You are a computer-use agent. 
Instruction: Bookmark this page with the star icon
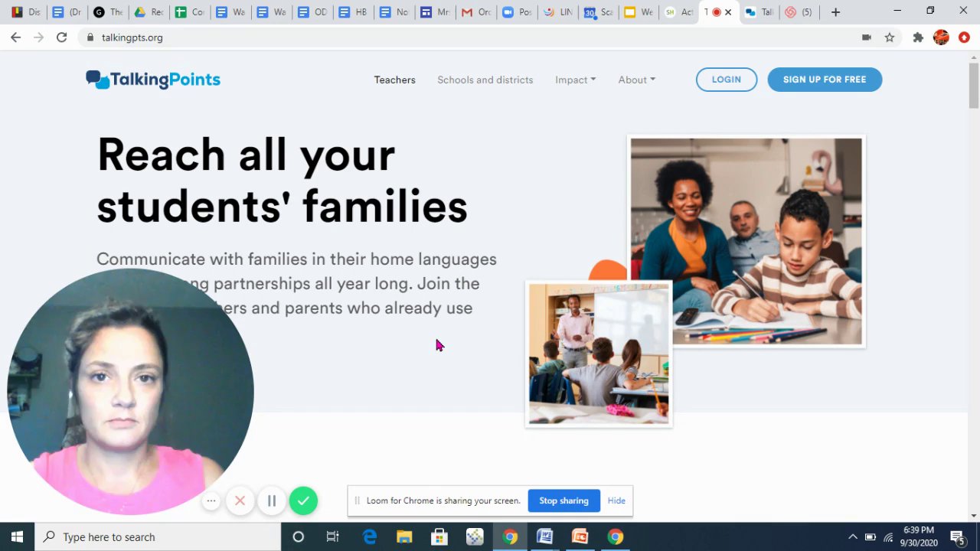pyautogui.click(x=890, y=37)
